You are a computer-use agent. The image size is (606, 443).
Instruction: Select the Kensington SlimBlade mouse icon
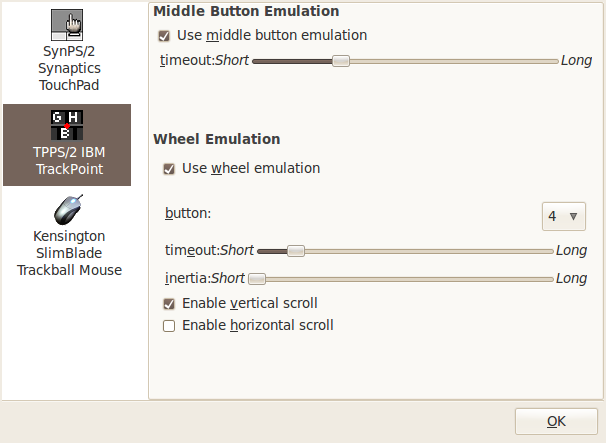click(x=68, y=210)
